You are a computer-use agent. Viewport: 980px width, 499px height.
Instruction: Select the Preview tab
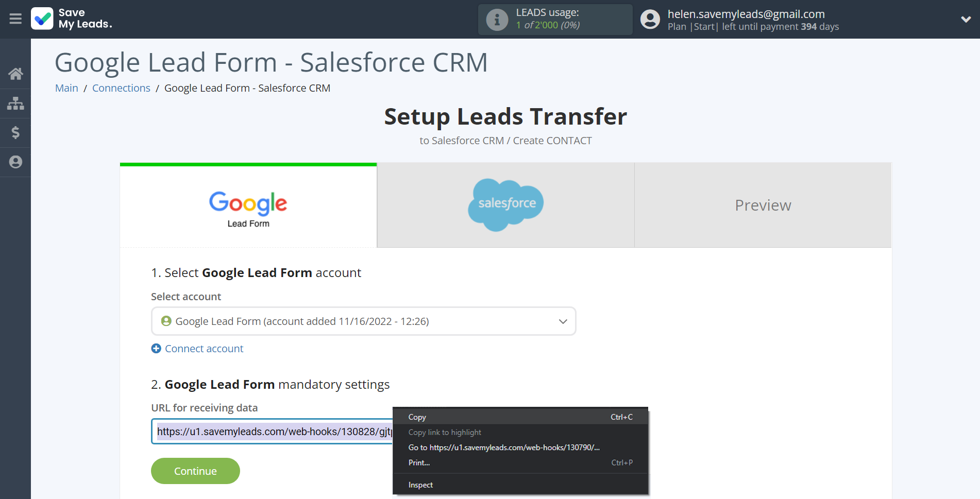(763, 205)
